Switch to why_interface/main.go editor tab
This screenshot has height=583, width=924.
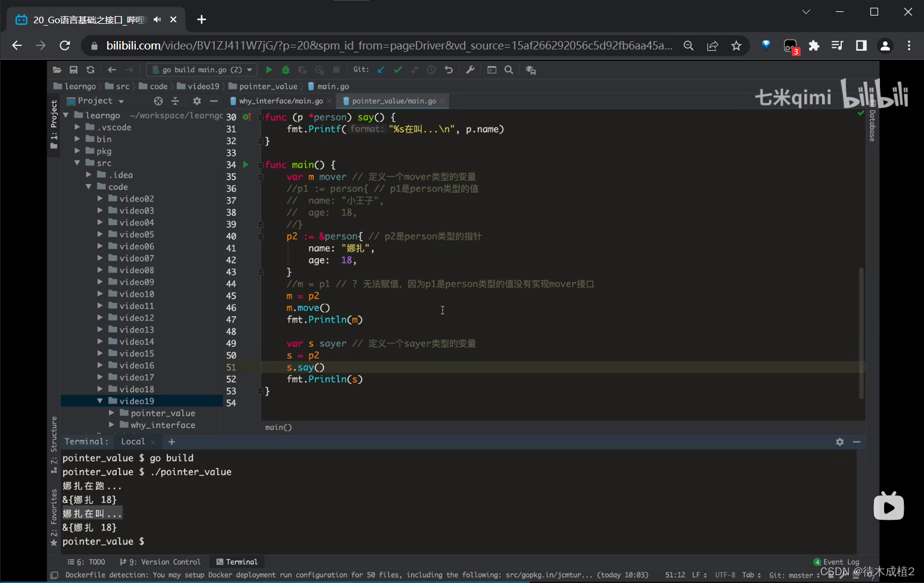coord(281,101)
